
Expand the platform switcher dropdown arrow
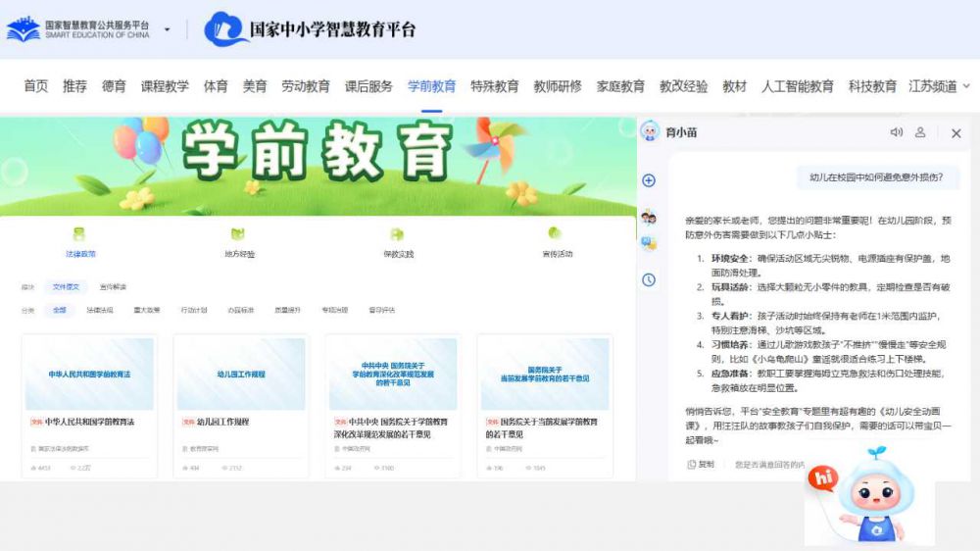click(168, 30)
